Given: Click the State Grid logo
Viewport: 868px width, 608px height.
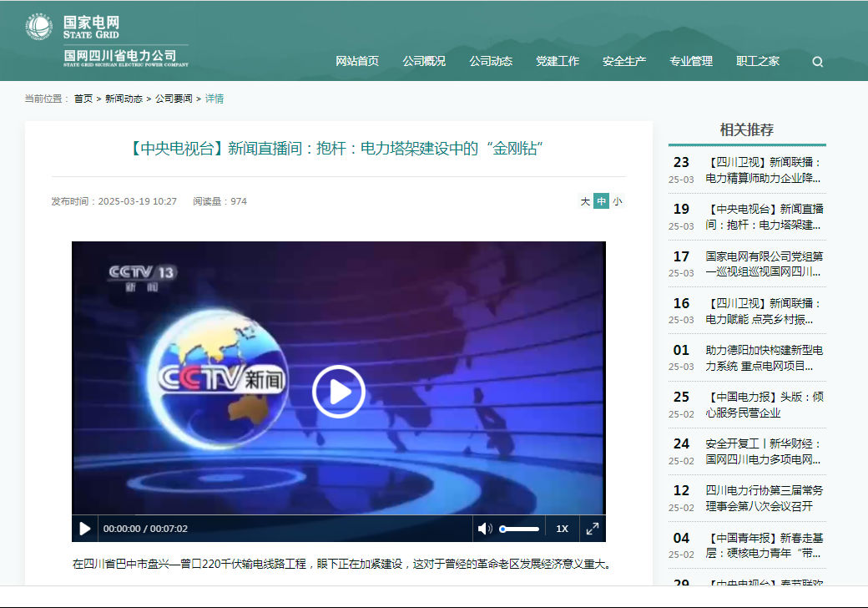Looking at the screenshot, I should [x=106, y=41].
